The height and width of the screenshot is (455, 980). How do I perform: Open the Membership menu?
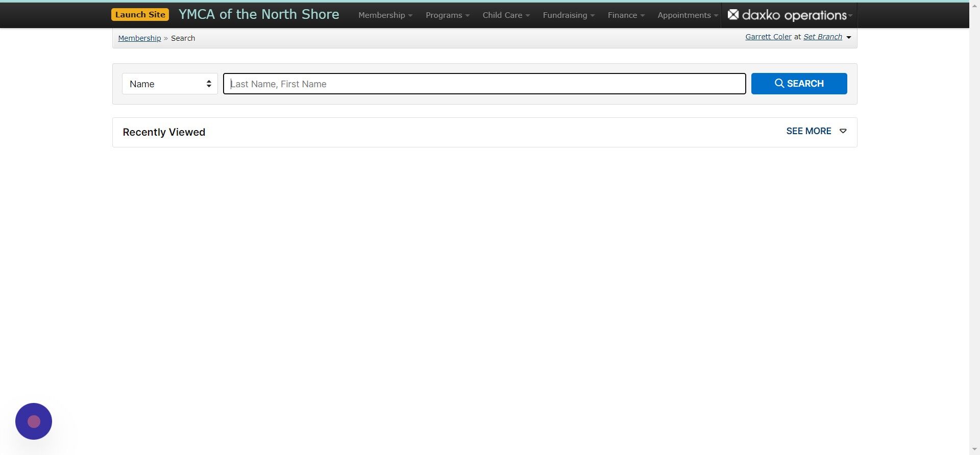click(x=385, y=15)
